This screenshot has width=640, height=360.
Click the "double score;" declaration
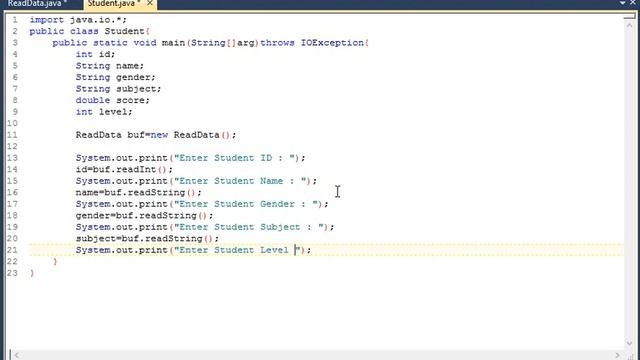click(112, 100)
